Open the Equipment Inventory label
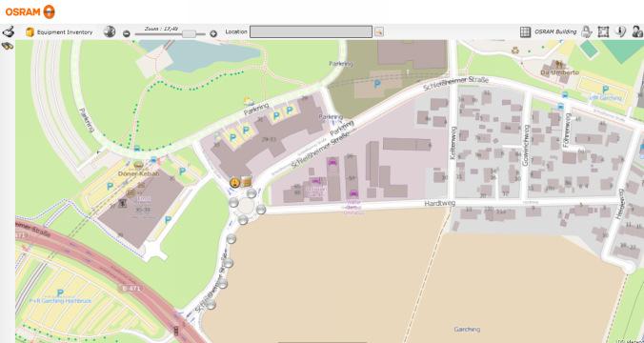Screen dimensions: 644x343 click(65, 32)
